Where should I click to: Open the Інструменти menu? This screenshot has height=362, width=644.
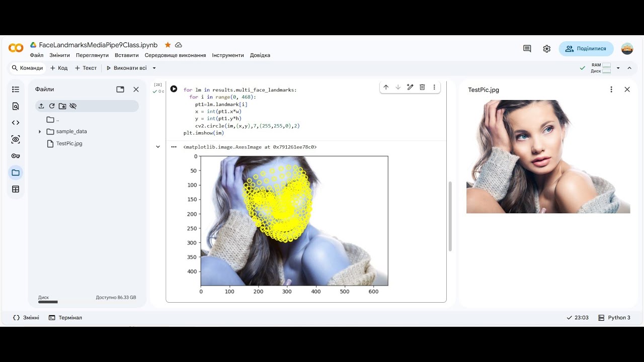coord(228,55)
